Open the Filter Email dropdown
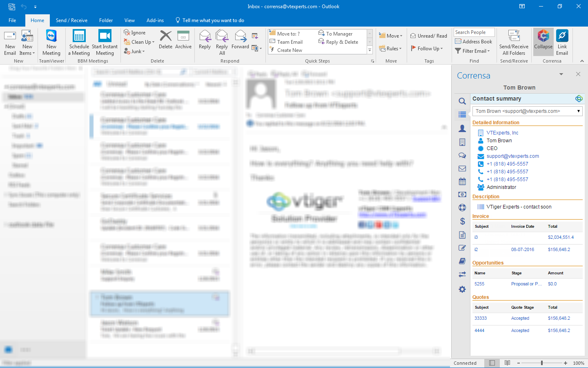 pyautogui.click(x=472, y=51)
